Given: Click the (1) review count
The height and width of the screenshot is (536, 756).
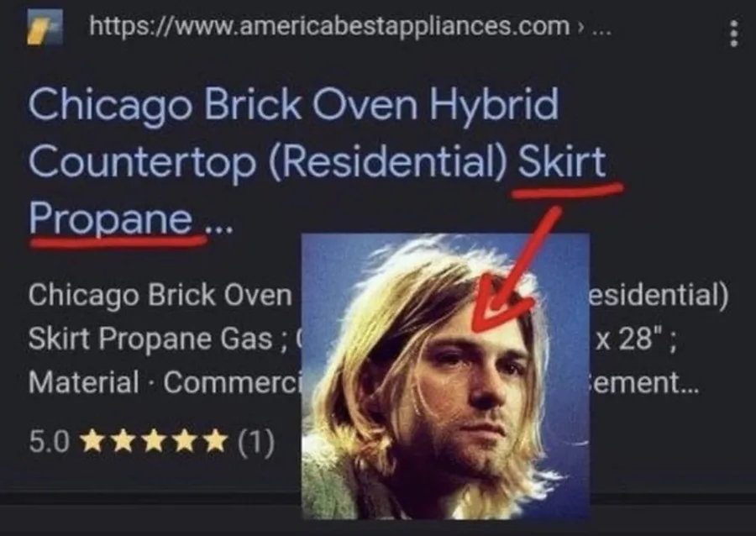Looking at the screenshot, I should pos(256,442).
